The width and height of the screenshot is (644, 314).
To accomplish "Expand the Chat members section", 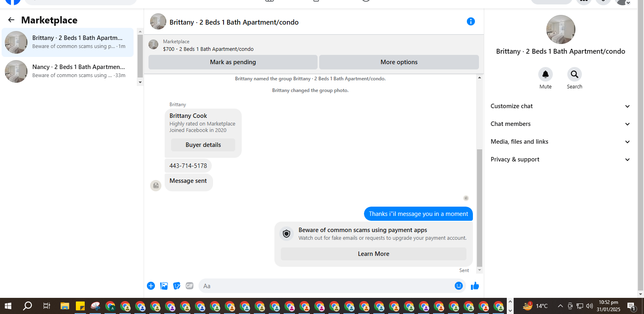I will (x=560, y=124).
